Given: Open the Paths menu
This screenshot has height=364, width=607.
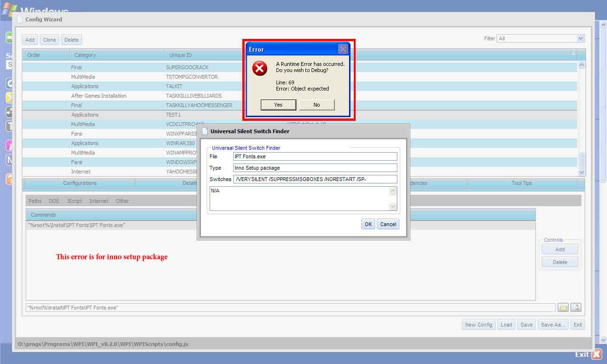Looking at the screenshot, I should coord(35,201).
